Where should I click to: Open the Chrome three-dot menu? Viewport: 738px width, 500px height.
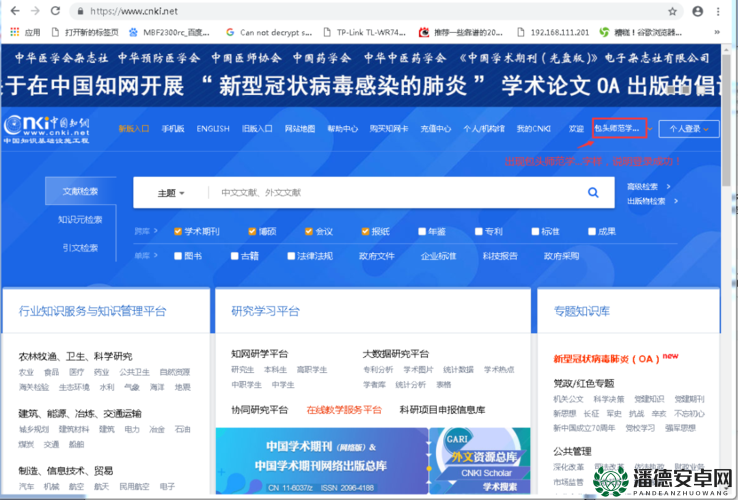click(718, 11)
